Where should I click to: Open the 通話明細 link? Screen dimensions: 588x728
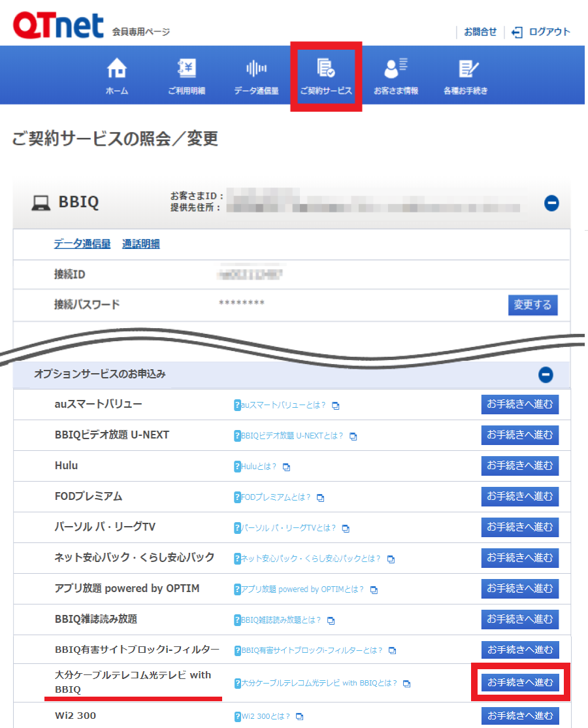(141, 244)
